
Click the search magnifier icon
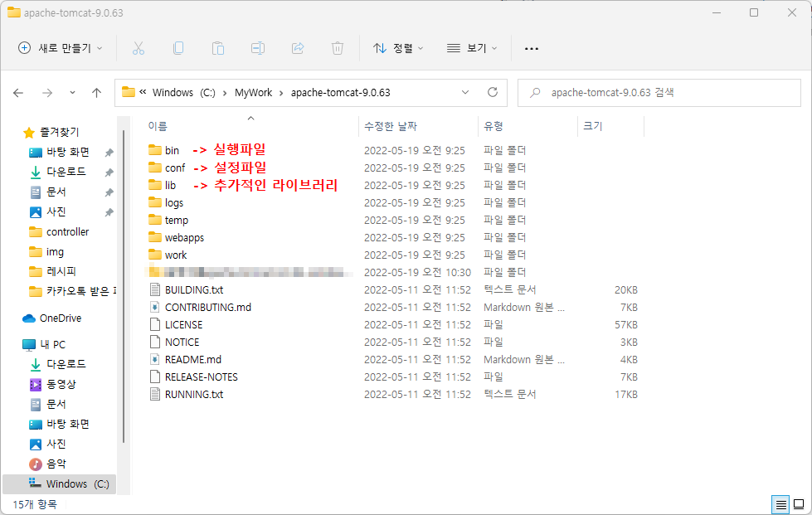[535, 93]
